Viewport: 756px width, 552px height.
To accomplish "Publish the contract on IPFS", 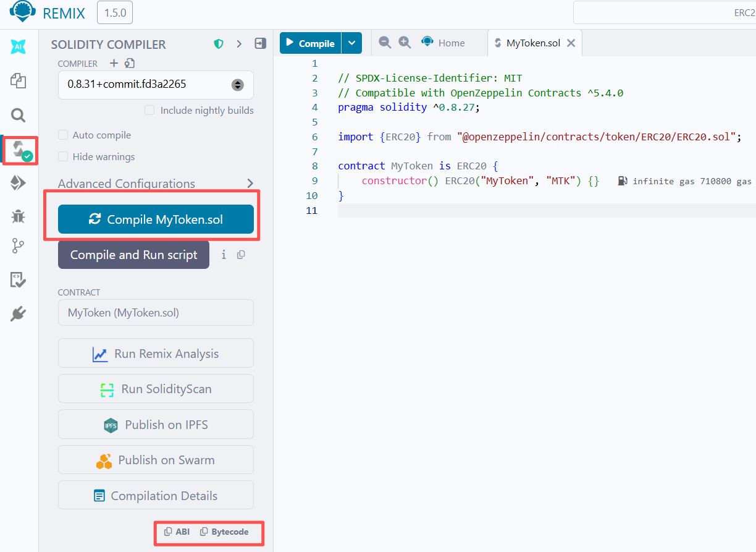I will [x=156, y=425].
